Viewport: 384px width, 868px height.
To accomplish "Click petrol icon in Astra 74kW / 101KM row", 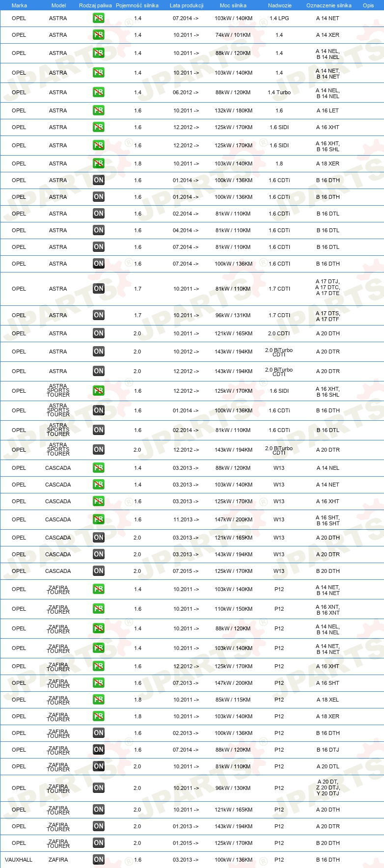I will click(98, 35).
